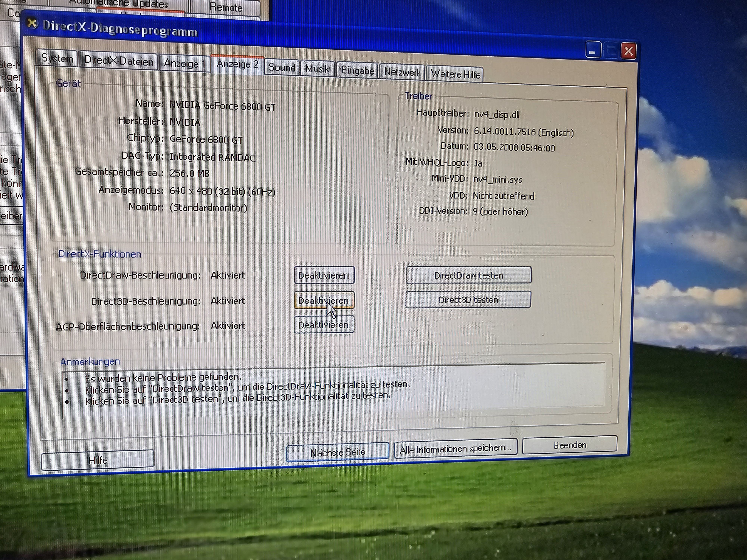747x560 pixels.
Task: Disable Direct3D-Beschleunigung with Deaktivieren button
Action: tap(323, 300)
